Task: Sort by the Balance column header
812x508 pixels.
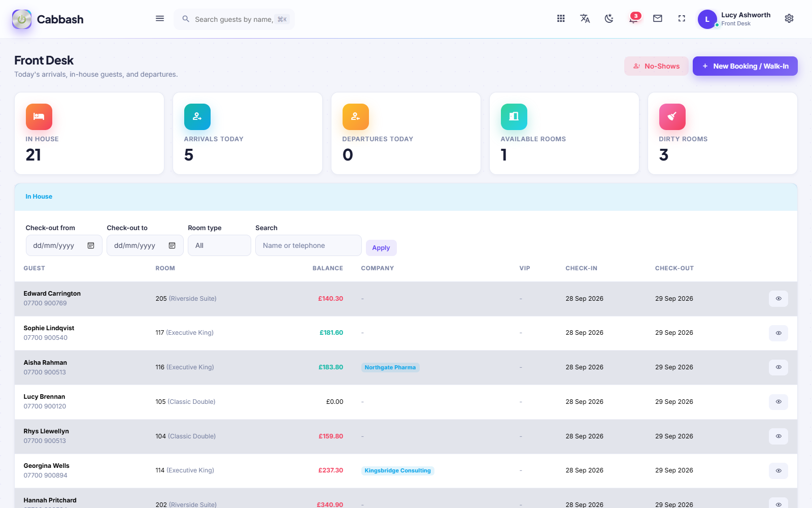Action: pos(328,268)
